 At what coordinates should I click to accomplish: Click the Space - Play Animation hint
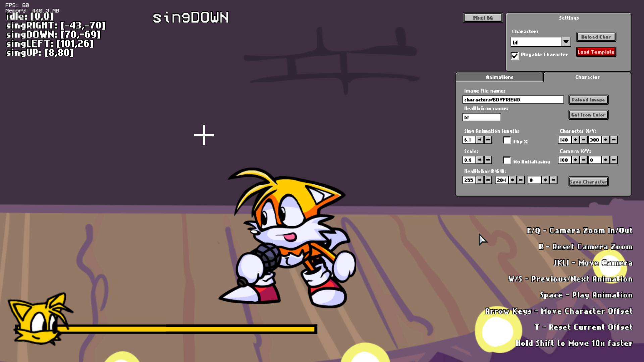click(x=586, y=295)
